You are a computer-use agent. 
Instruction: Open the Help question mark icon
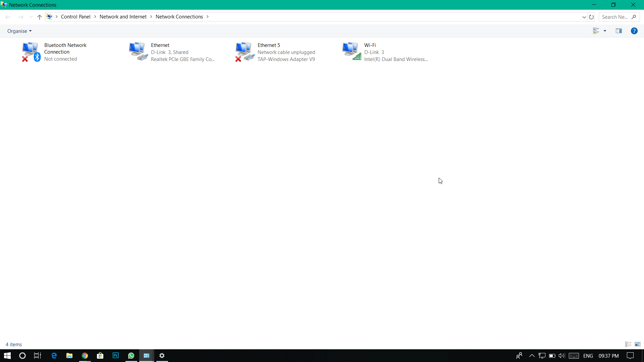pyautogui.click(x=634, y=31)
